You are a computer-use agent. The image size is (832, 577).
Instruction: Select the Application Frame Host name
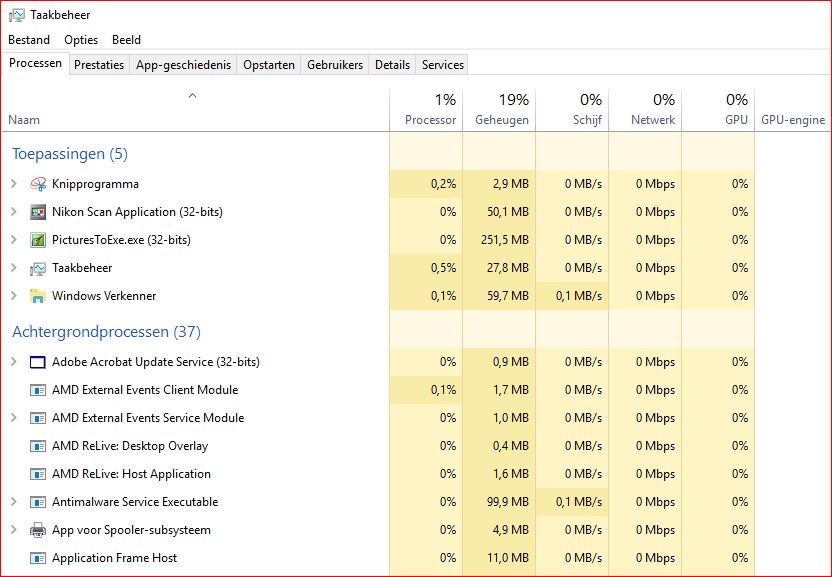(115, 558)
